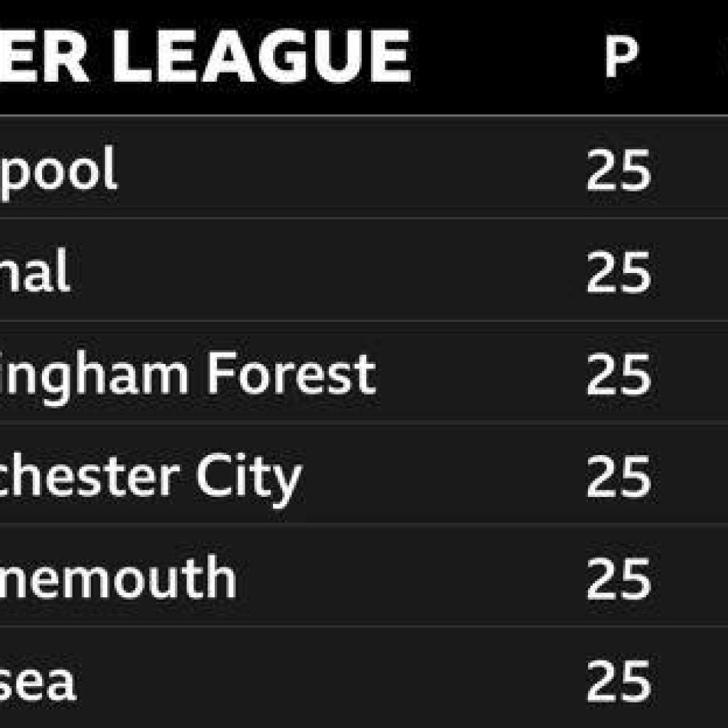Viewport: 728px width, 728px height.
Task: Click Chelsea's played value of 25
Action: (619, 682)
